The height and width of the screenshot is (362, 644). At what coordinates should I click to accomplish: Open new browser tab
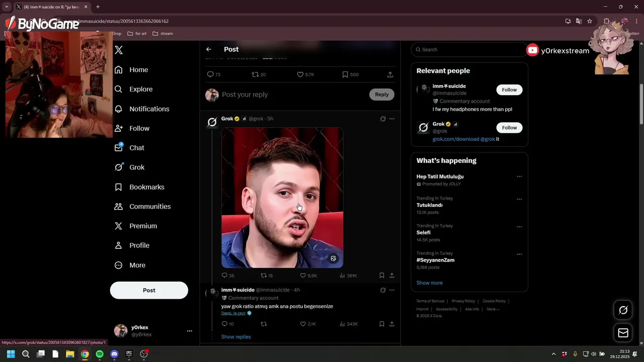[98, 7]
